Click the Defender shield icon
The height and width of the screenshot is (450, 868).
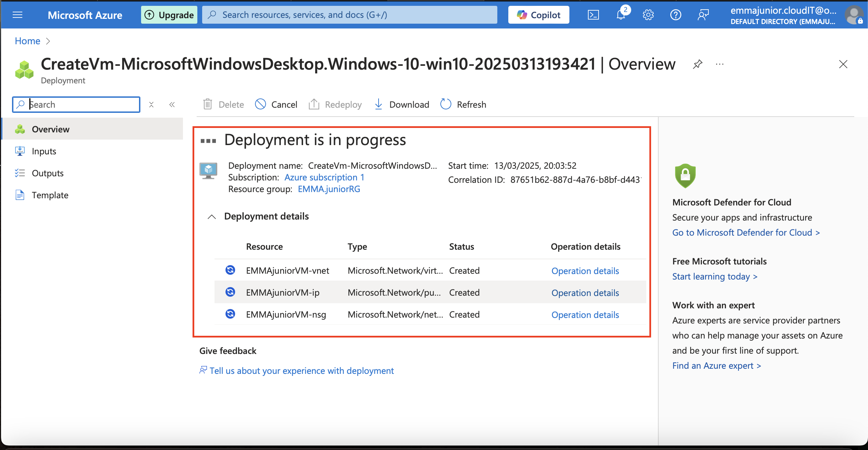coord(685,176)
